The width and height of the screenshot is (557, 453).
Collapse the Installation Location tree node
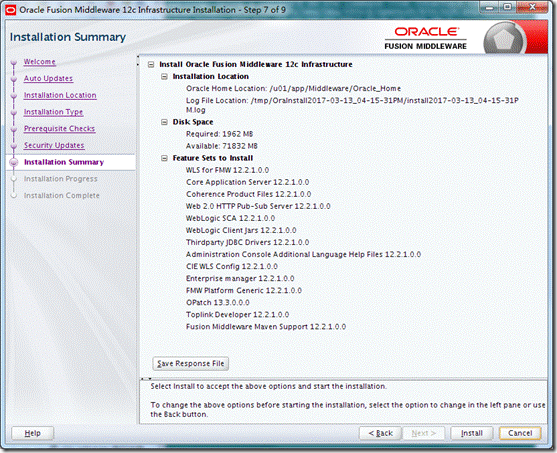pyautogui.click(x=164, y=76)
